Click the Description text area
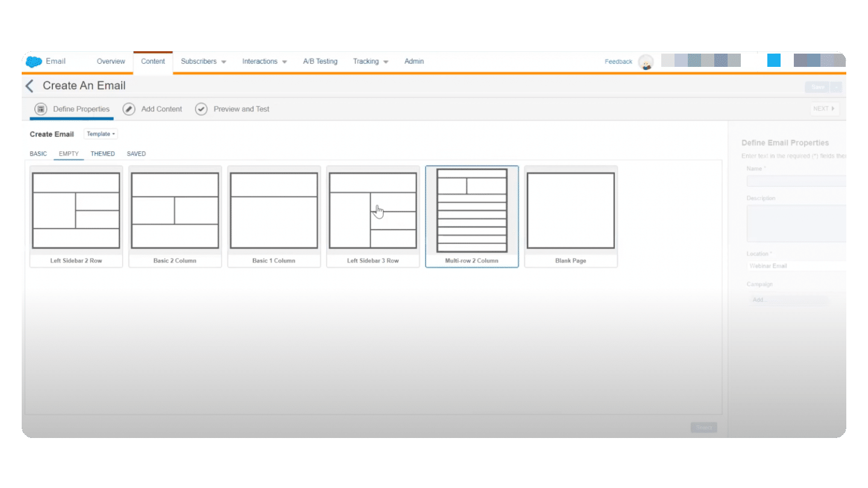The width and height of the screenshot is (868, 488). (796, 224)
